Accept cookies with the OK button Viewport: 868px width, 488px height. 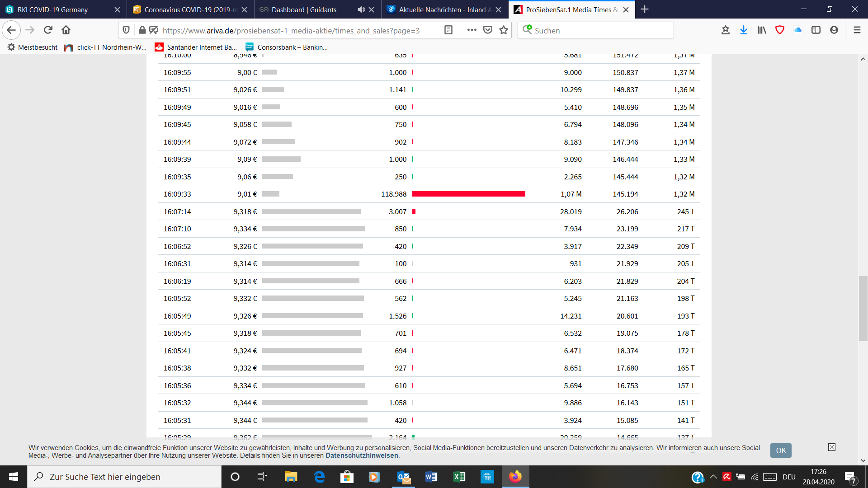coord(781,450)
